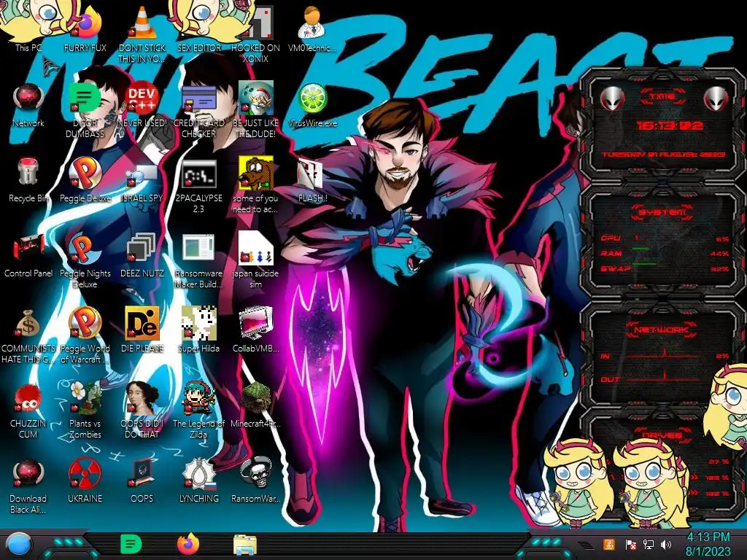Viewport: 747px width, 560px height.
Task: Open the OOPS headphones box icon
Action: pyautogui.click(x=142, y=481)
